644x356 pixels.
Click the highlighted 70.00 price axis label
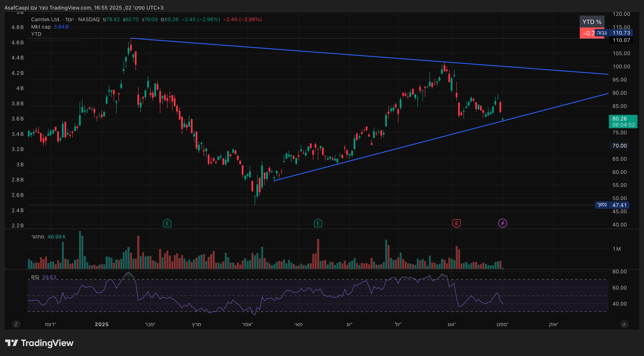(x=619, y=146)
